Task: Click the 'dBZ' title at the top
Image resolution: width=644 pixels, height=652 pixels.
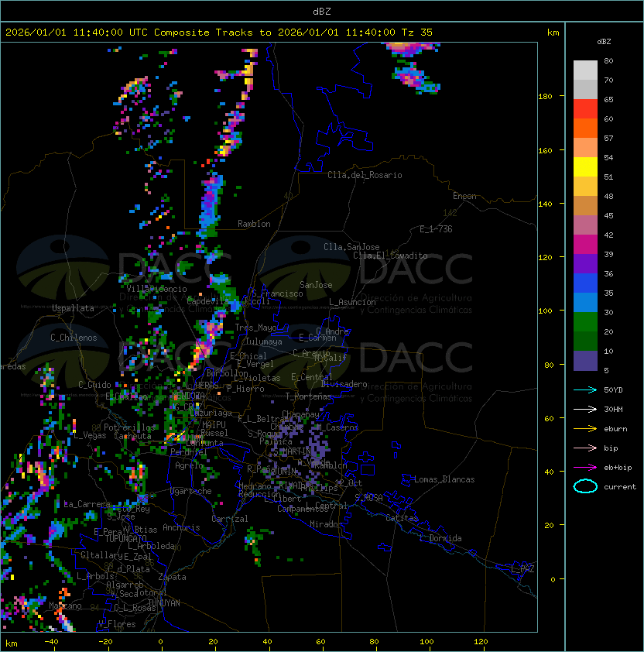Action: 322,11
